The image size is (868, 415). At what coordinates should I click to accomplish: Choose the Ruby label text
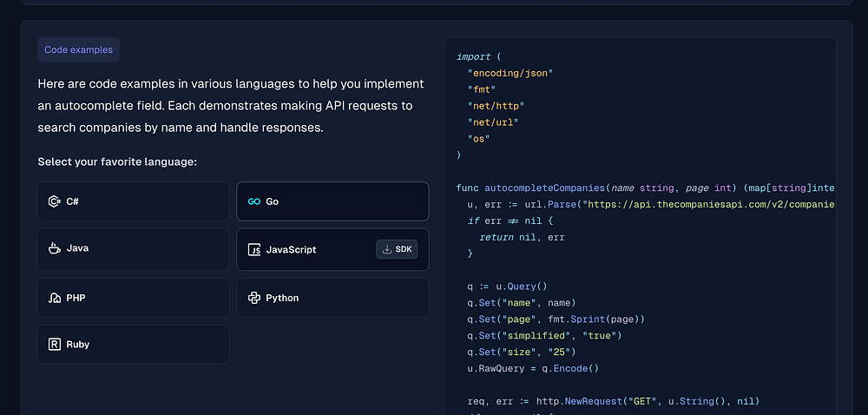point(78,345)
